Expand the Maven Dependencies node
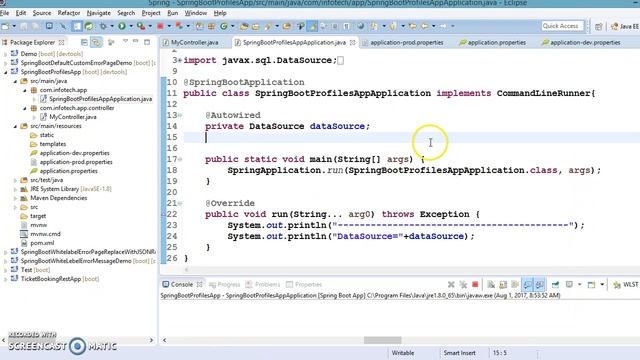This screenshot has height=360, width=640. pyautogui.click(x=15, y=198)
